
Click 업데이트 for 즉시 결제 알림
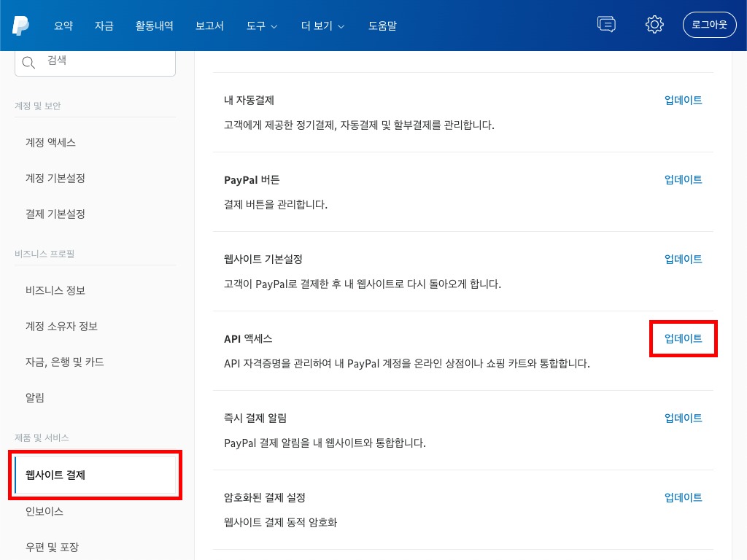pyautogui.click(x=683, y=418)
